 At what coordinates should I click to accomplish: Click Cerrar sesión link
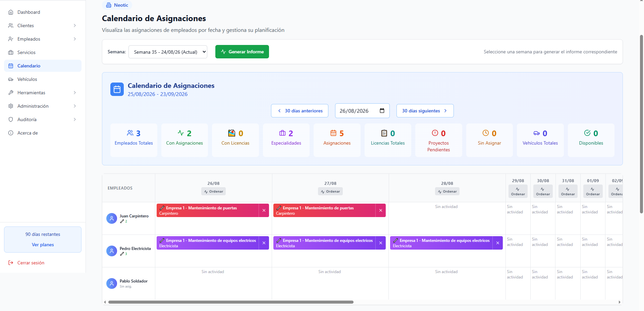pyautogui.click(x=31, y=263)
